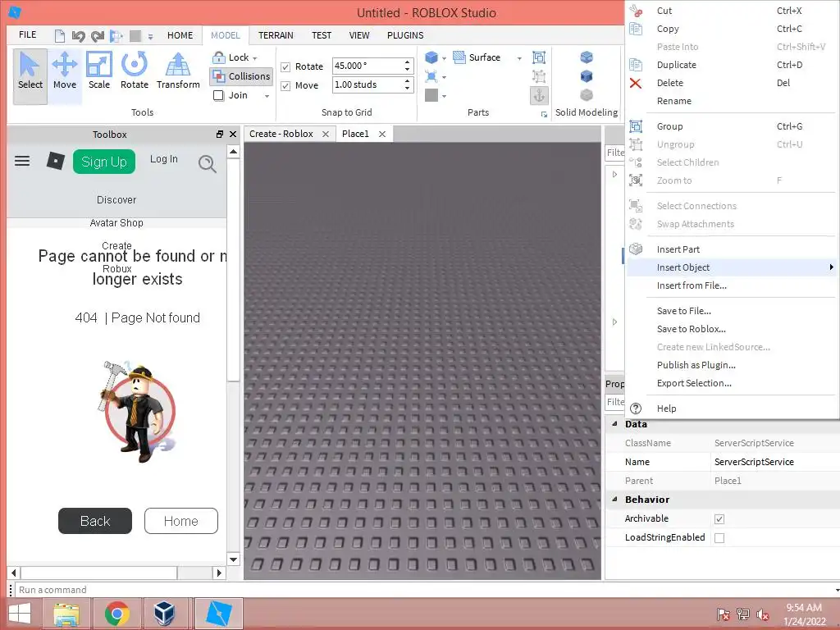Viewport: 840px width, 630px height.
Task: Close the Toolbox panel
Action: tap(232, 134)
